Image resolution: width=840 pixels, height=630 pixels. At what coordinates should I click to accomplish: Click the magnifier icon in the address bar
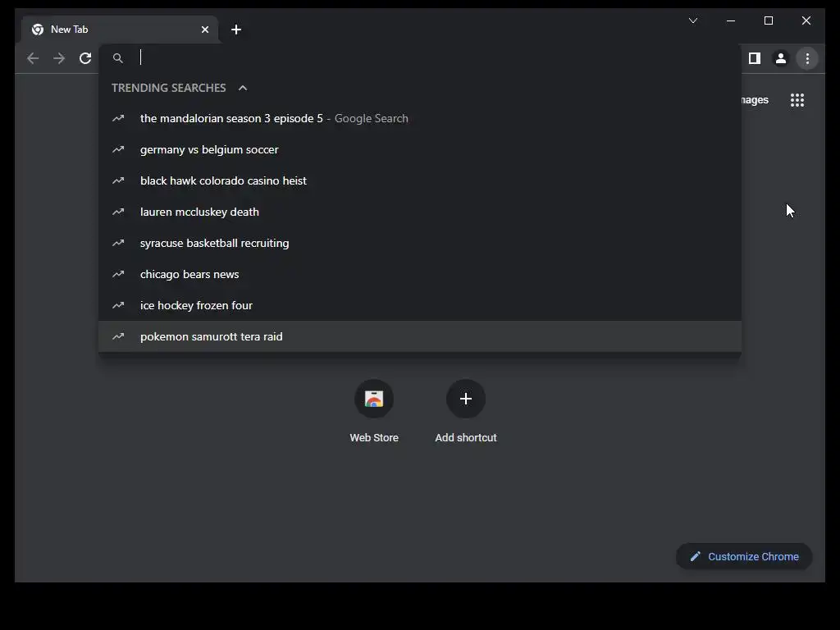(x=118, y=58)
